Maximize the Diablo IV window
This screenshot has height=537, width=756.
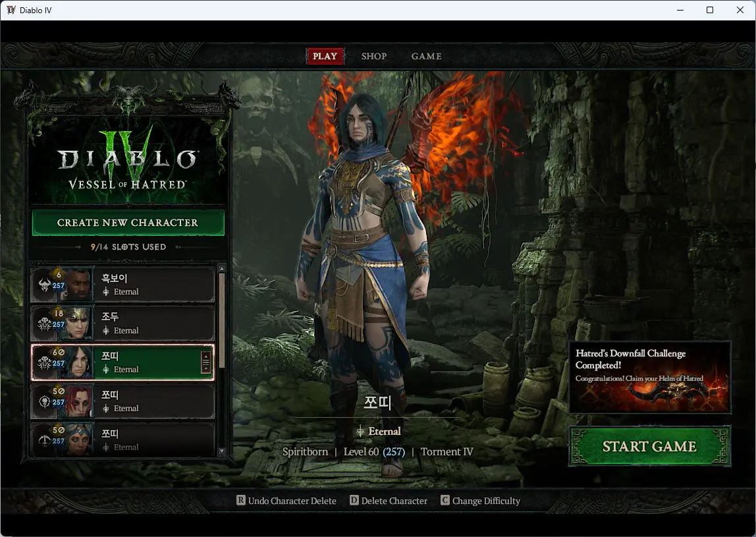coord(710,10)
